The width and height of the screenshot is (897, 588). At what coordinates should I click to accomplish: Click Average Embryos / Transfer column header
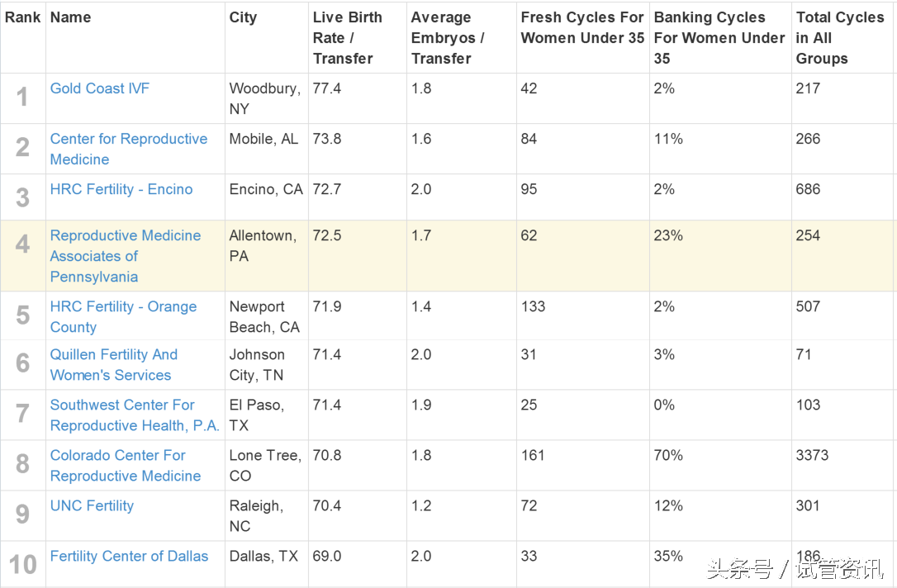pos(448,38)
